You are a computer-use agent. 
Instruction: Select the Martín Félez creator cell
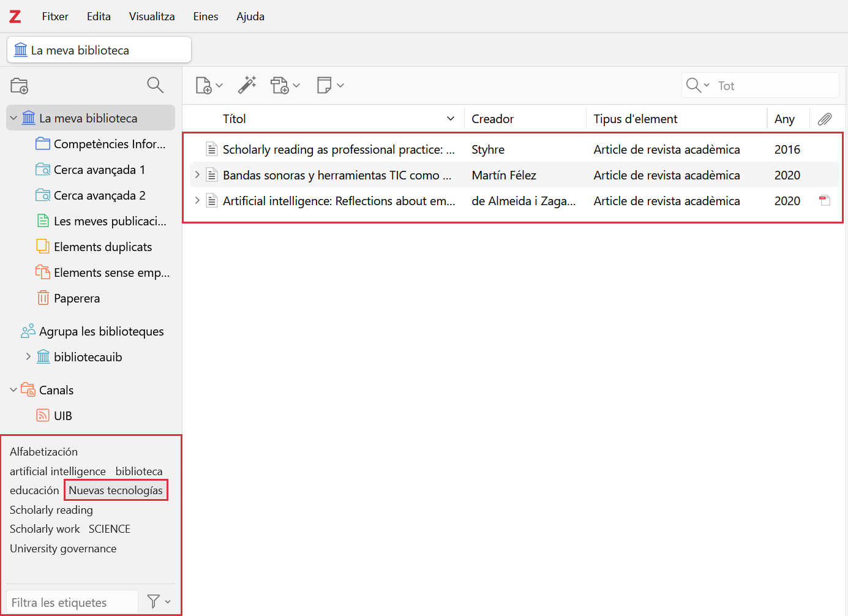pos(504,175)
